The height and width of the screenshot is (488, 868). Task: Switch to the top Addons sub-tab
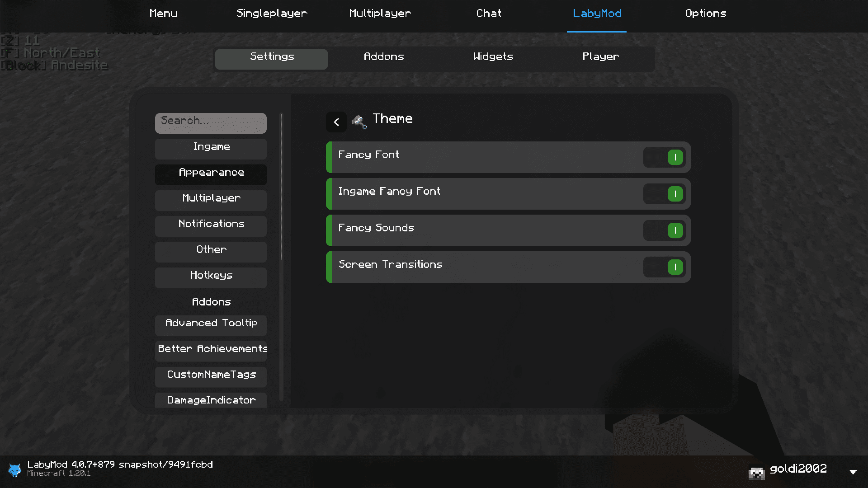pos(383,57)
